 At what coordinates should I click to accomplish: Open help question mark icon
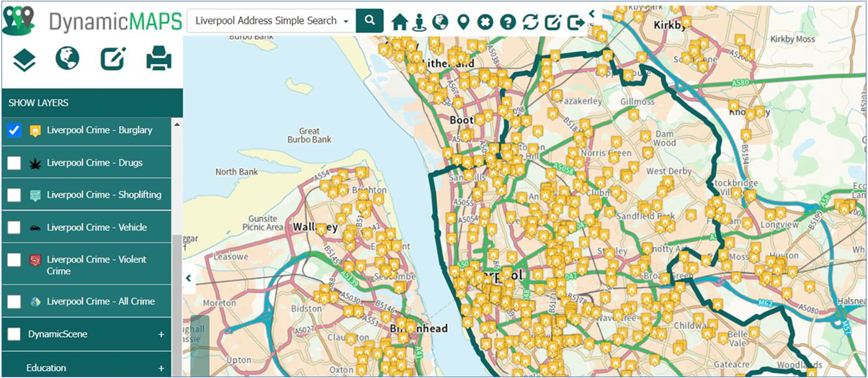[507, 22]
